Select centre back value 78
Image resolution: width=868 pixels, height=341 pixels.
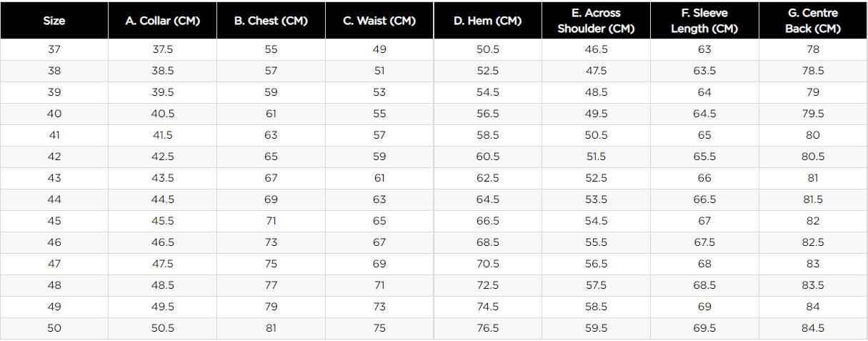point(813,49)
